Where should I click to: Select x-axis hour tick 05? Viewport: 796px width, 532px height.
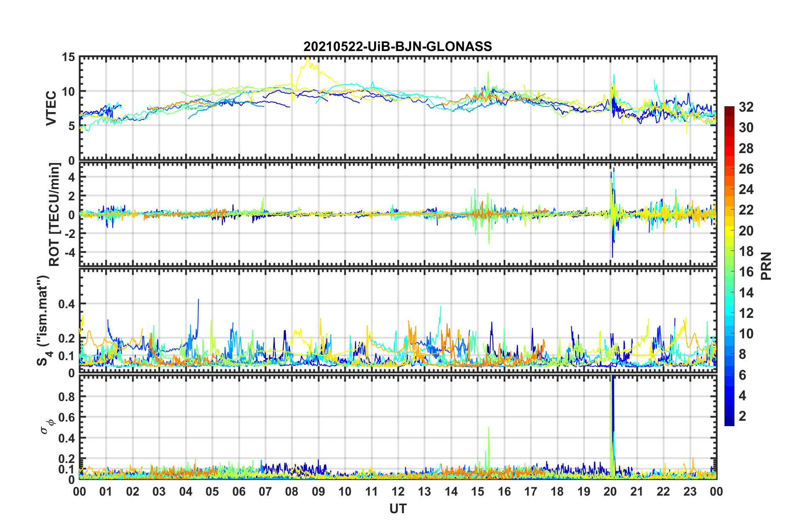[x=212, y=491]
